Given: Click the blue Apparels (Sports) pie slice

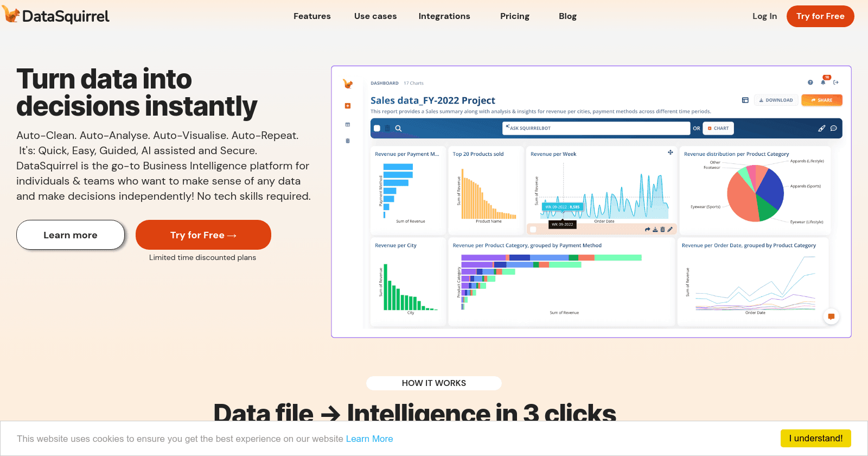Looking at the screenshot, I should point(771,189).
